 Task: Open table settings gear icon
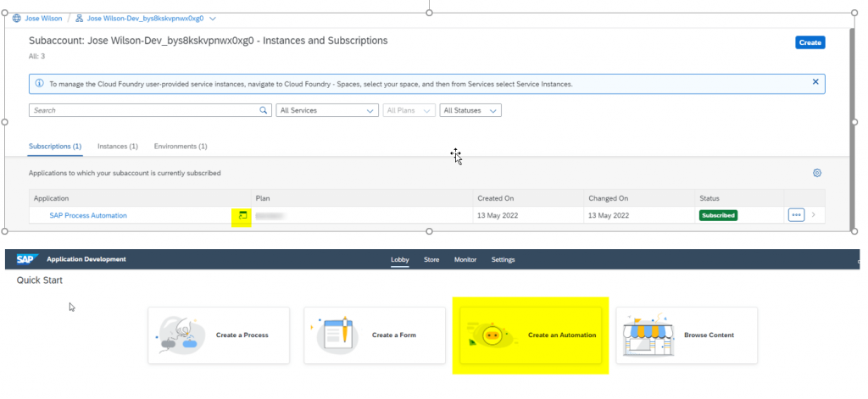tap(817, 173)
